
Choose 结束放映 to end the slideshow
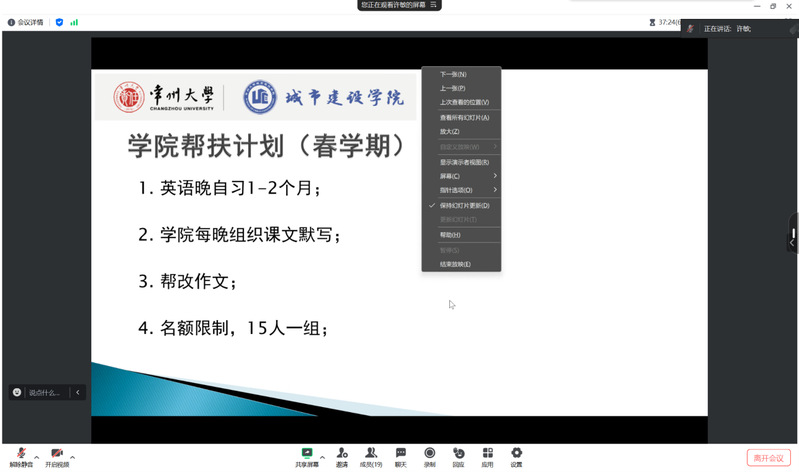coord(455,264)
